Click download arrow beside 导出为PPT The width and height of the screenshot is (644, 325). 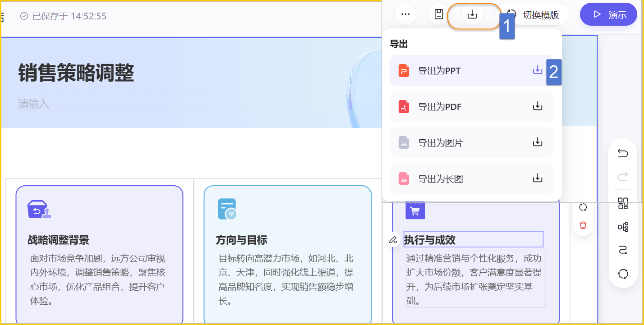(x=538, y=70)
